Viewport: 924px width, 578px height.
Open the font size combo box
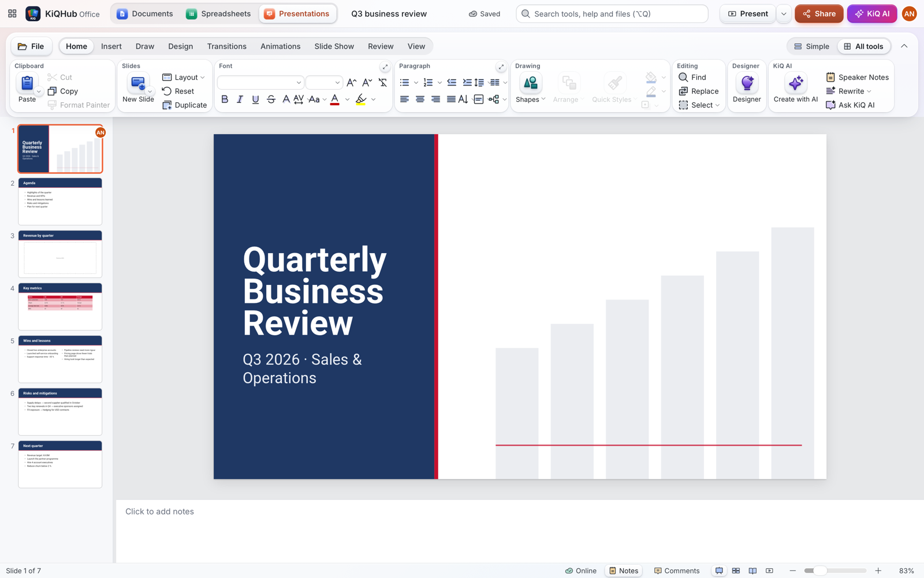coord(324,83)
